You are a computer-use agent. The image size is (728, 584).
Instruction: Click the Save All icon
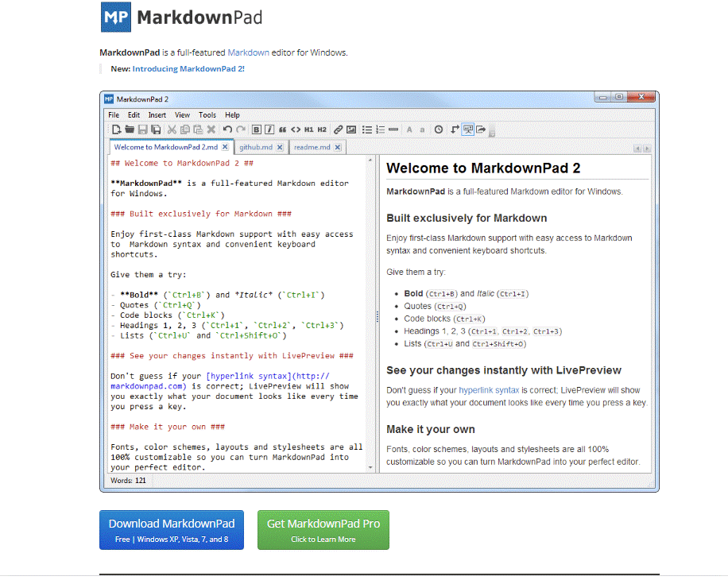[156, 130]
